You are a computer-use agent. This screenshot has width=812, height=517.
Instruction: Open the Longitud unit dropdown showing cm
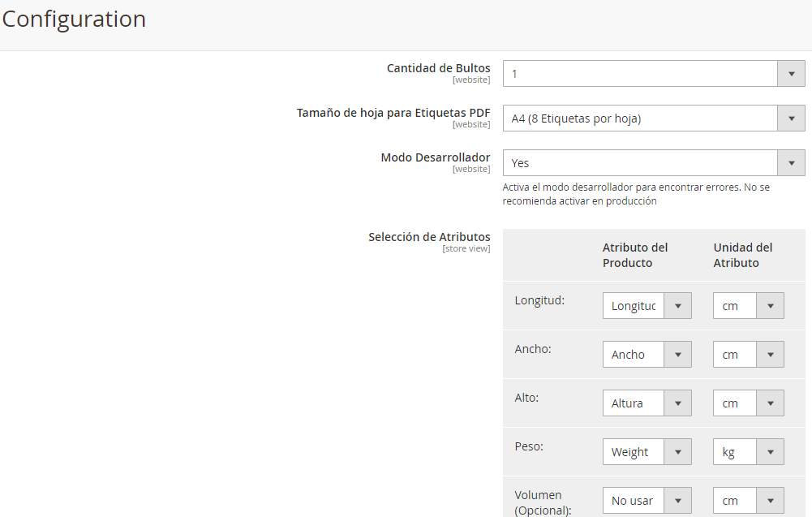pyautogui.click(x=748, y=306)
